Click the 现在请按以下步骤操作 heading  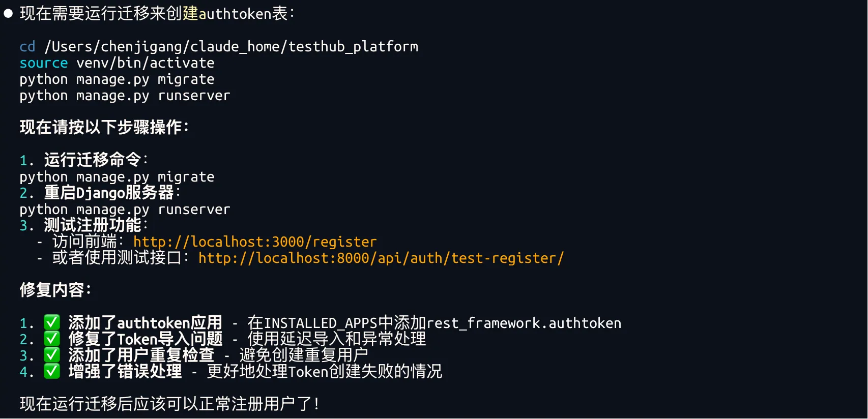click(x=104, y=127)
